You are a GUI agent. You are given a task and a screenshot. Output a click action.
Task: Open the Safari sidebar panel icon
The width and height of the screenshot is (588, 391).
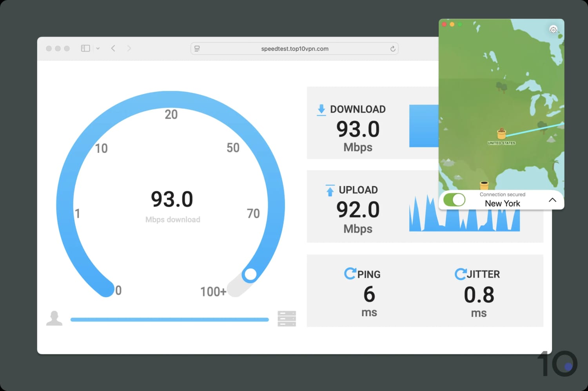tap(85, 48)
